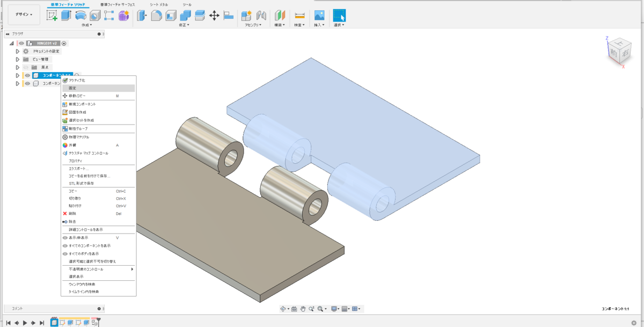The image size is (644, 327).
Task: Select the Press Pull tool icon
Action: click(x=142, y=16)
